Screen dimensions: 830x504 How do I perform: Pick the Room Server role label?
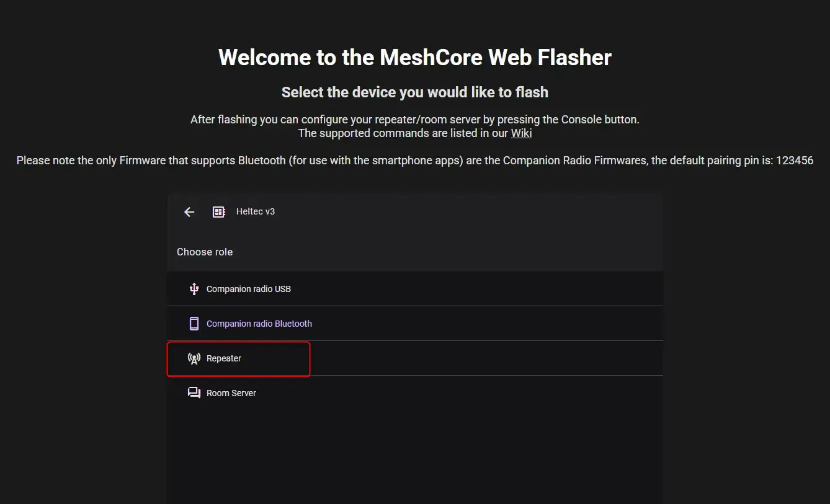(x=231, y=393)
